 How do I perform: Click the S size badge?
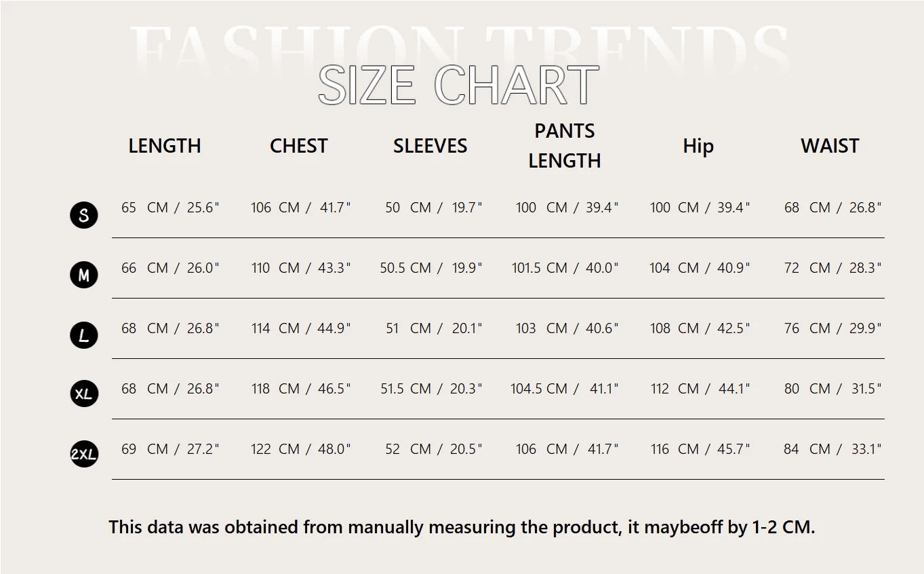(x=84, y=215)
